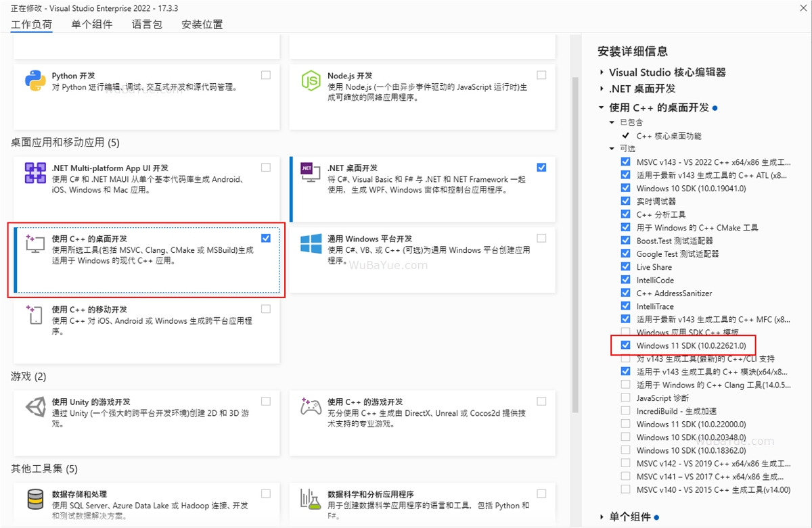
Task: Open the 单个组件 tab
Action: point(92,24)
